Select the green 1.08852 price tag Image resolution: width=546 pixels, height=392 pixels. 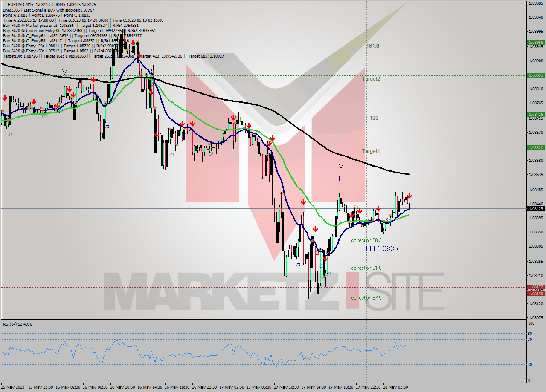coord(535,75)
